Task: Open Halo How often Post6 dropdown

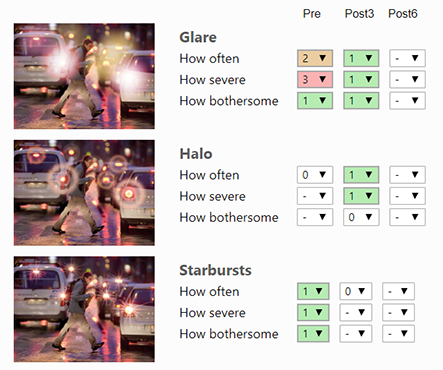Action: coord(407,175)
